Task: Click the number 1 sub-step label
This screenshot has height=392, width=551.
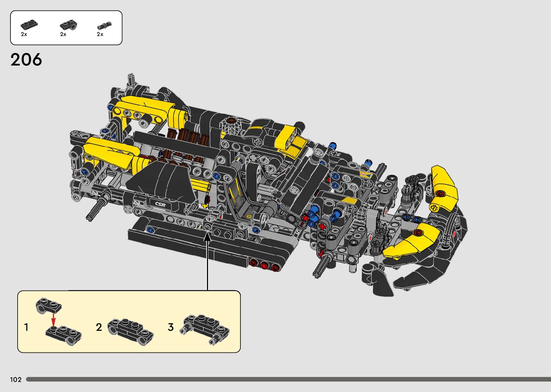Action: pyautogui.click(x=26, y=327)
